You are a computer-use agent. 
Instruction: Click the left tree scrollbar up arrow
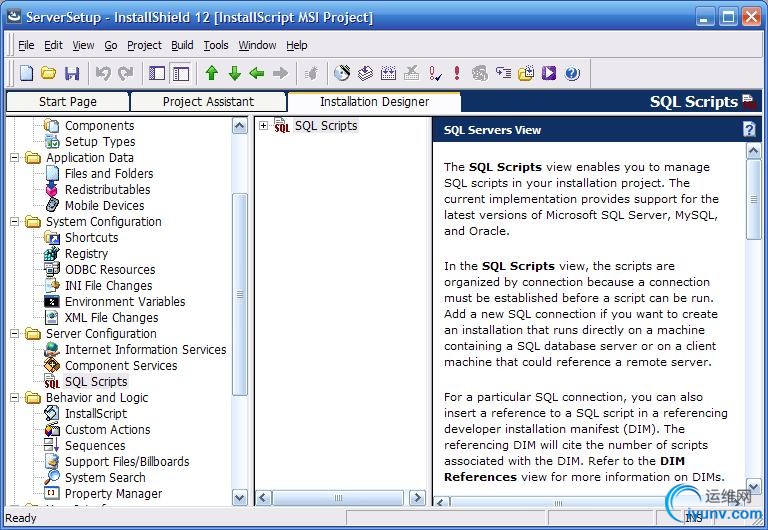point(240,126)
